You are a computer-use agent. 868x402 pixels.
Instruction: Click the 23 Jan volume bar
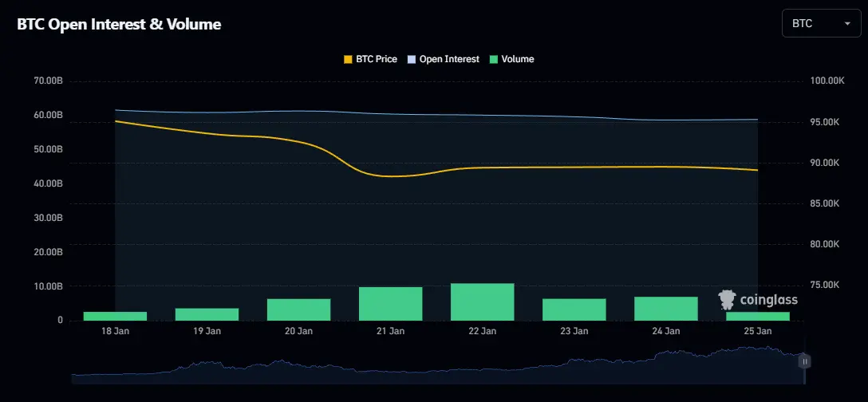tap(574, 309)
